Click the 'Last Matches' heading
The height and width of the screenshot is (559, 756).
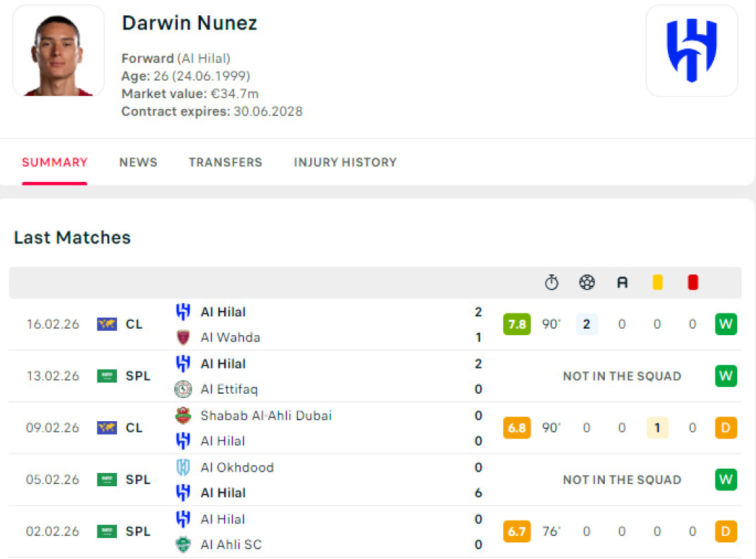pyautogui.click(x=72, y=238)
